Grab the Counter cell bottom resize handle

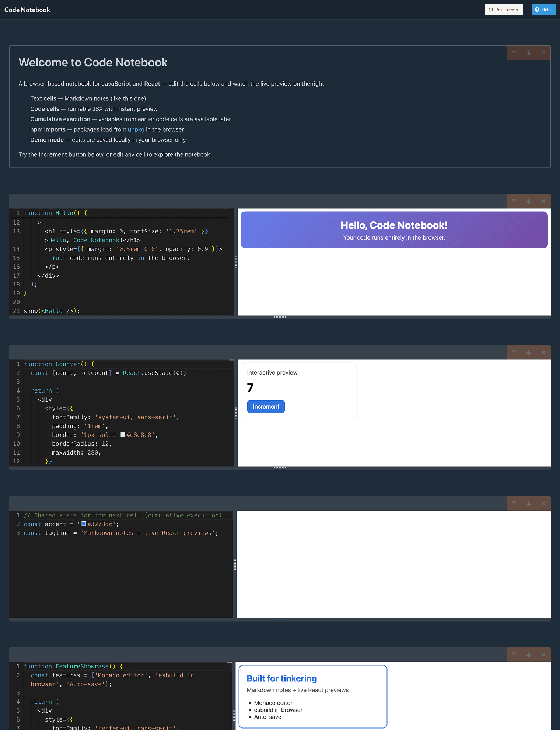point(280,468)
